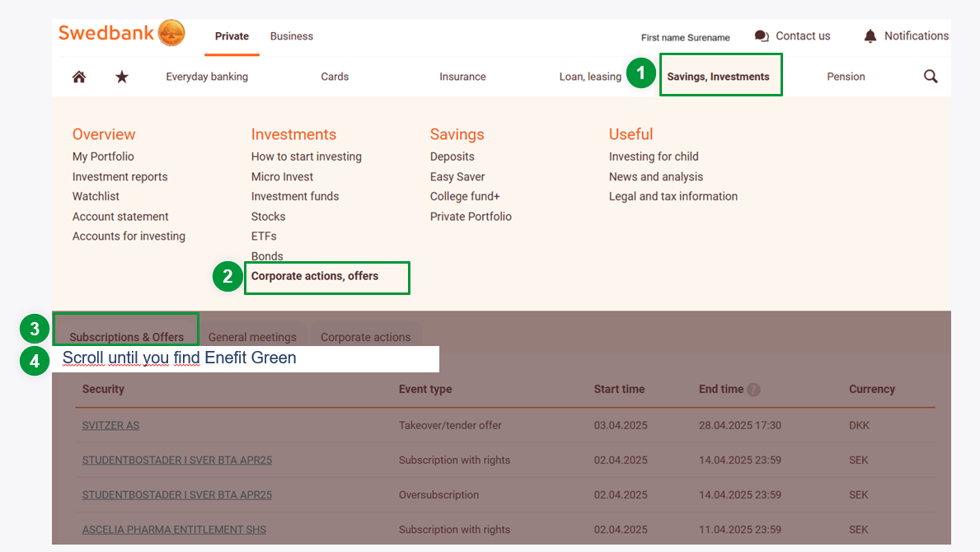Open the Insurance menu
This screenshot has width=980, height=552.
[462, 77]
